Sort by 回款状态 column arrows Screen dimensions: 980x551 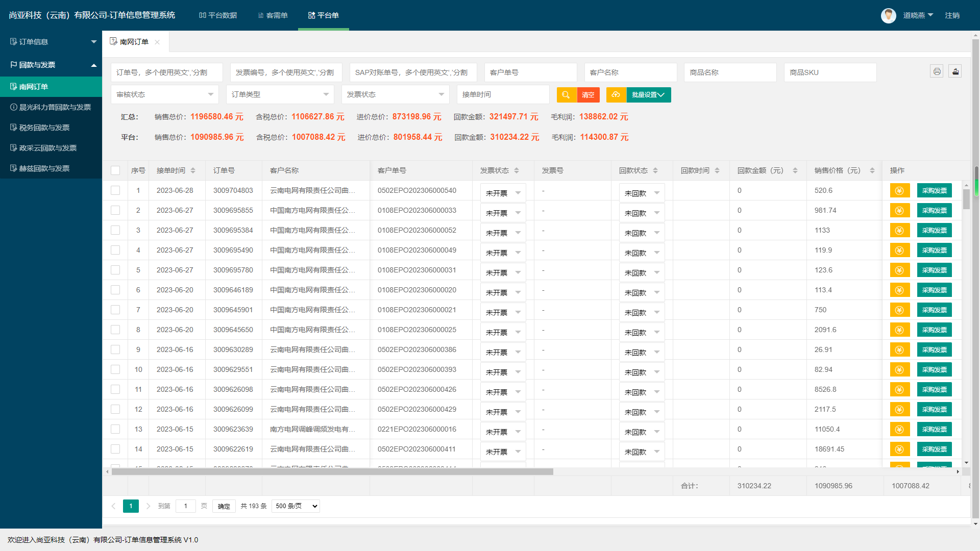pyautogui.click(x=655, y=170)
